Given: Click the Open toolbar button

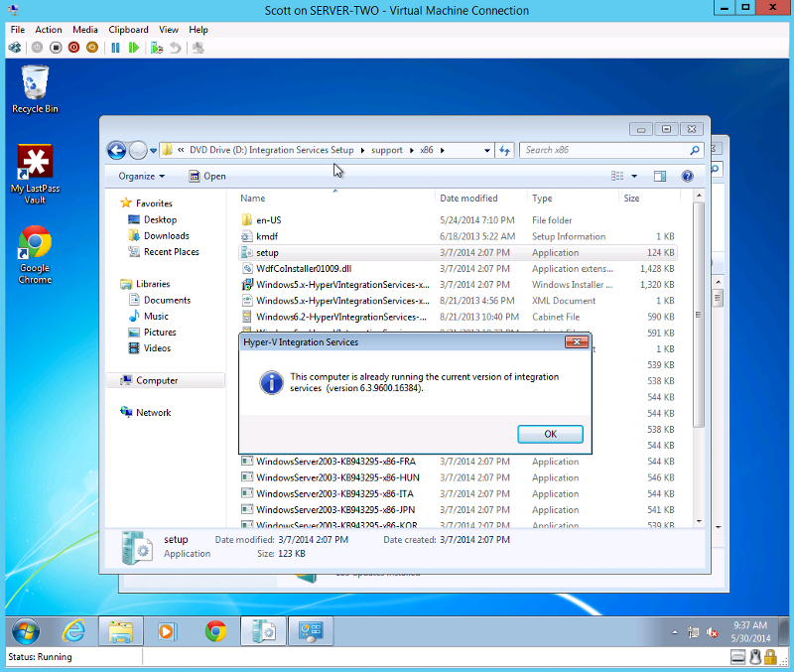Looking at the screenshot, I should (x=207, y=177).
